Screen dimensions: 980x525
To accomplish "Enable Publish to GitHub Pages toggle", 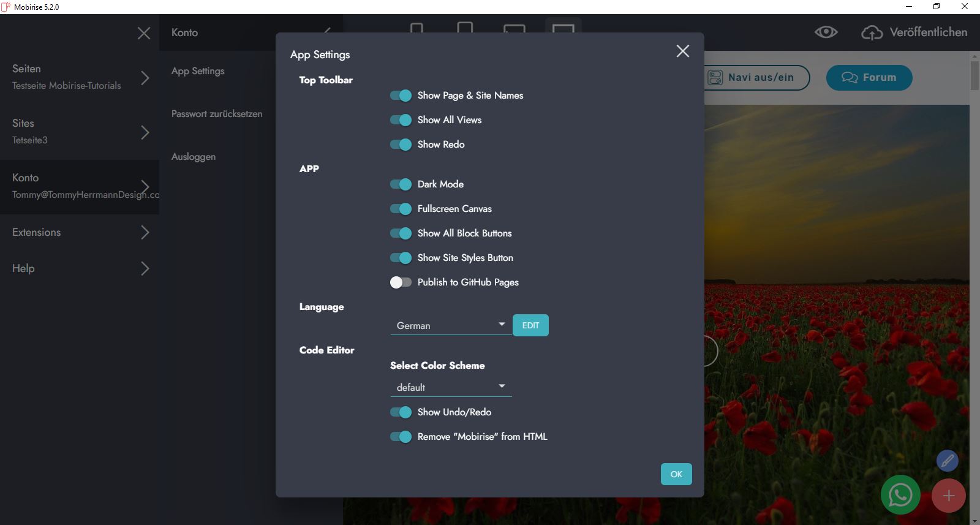I will (x=401, y=282).
